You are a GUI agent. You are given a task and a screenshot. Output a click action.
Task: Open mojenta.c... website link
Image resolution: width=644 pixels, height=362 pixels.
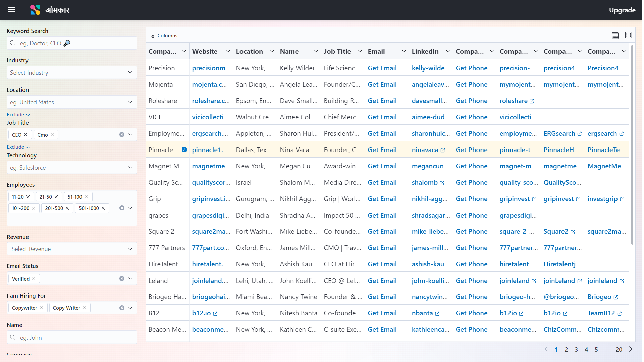pos(209,84)
